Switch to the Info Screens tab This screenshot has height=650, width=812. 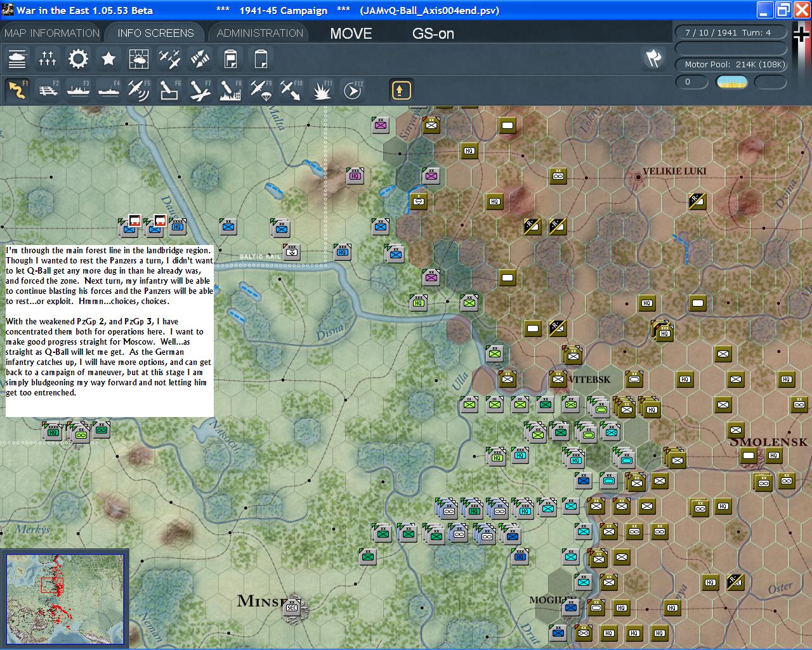point(155,33)
